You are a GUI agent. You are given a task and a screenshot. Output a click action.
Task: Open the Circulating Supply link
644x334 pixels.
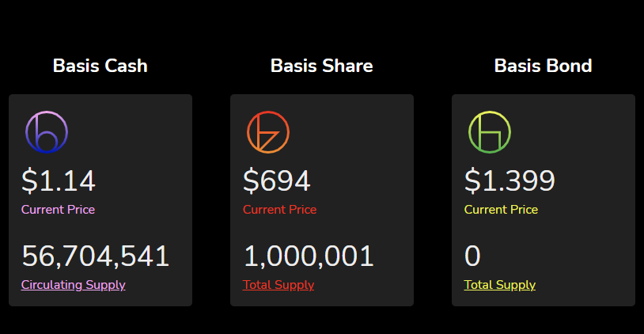click(73, 285)
